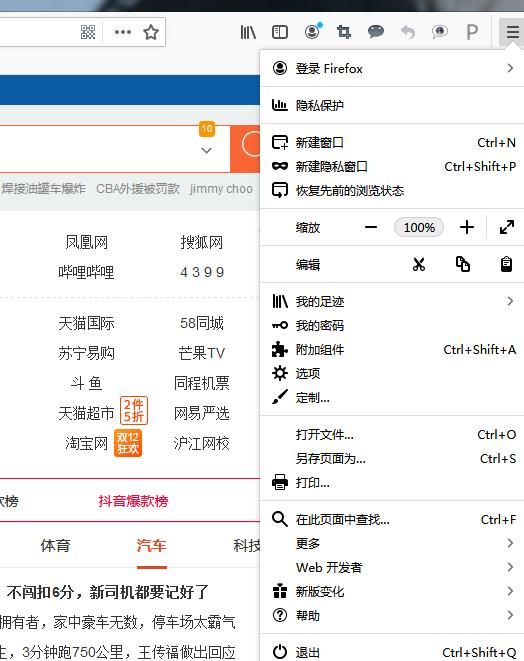Open 在此页面中查找... find entry
Viewport: 524px width, 661px height.
pyautogui.click(x=392, y=519)
